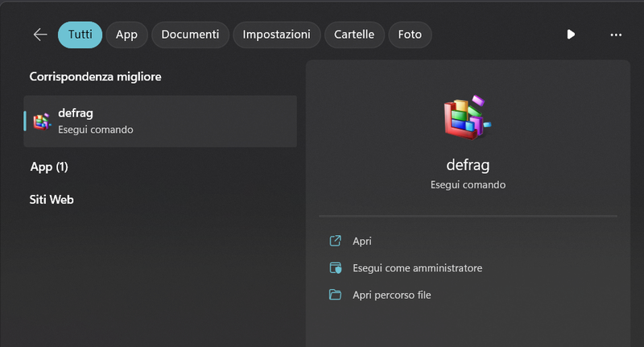Click the back arrow icon
This screenshot has width=644, height=347.
(40, 35)
